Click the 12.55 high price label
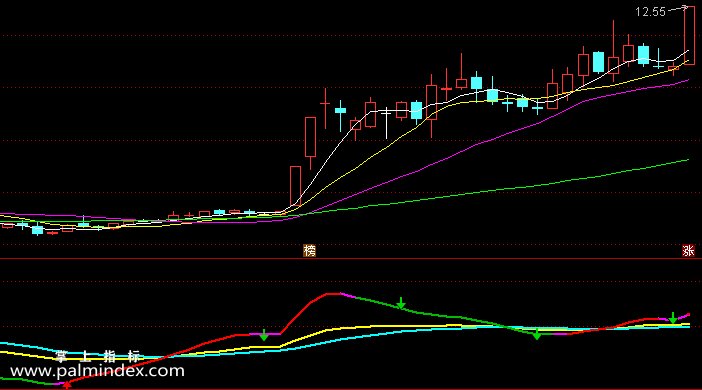 click(651, 12)
